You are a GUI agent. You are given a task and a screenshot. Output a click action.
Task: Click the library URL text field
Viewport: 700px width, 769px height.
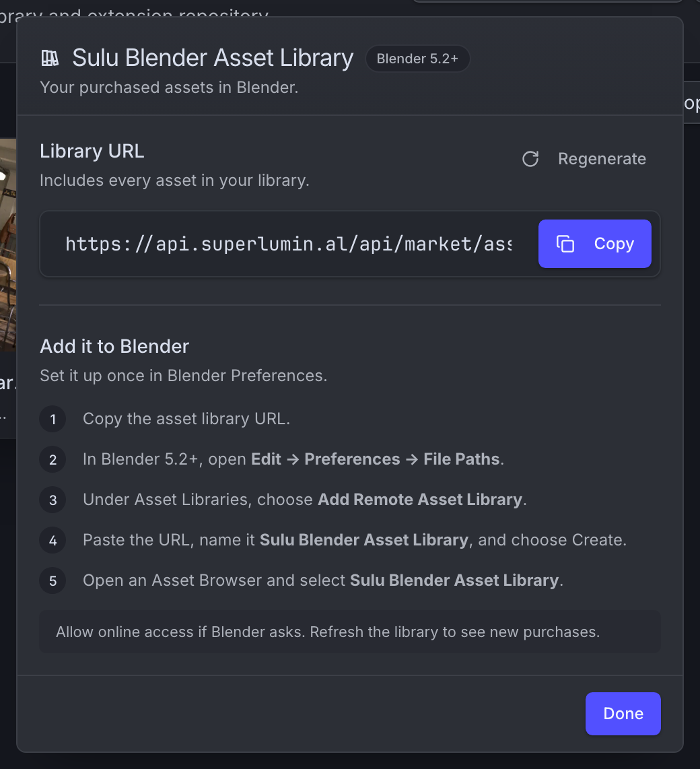[288, 244]
